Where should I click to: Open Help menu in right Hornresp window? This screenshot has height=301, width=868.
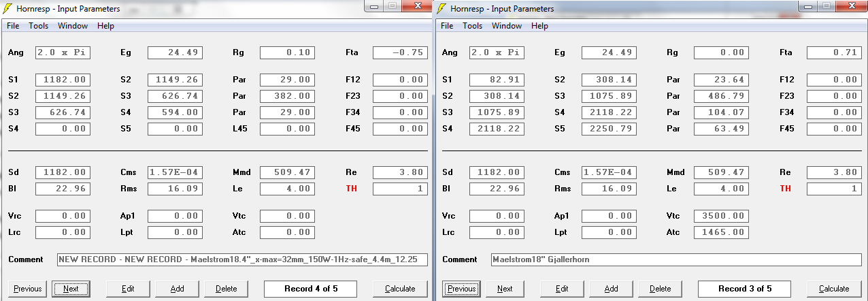pyautogui.click(x=539, y=26)
